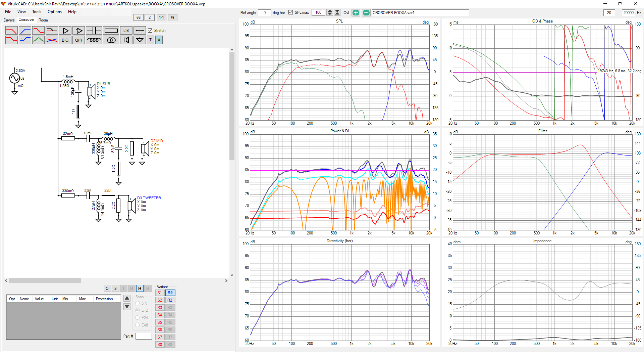This screenshot has width=644, height=352.
Task: Insert the crossed red-blue lines filter block
Action: pos(52,40)
